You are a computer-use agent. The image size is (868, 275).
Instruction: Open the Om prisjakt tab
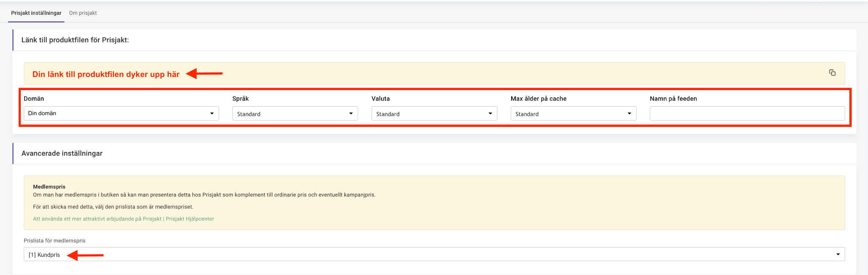click(83, 13)
